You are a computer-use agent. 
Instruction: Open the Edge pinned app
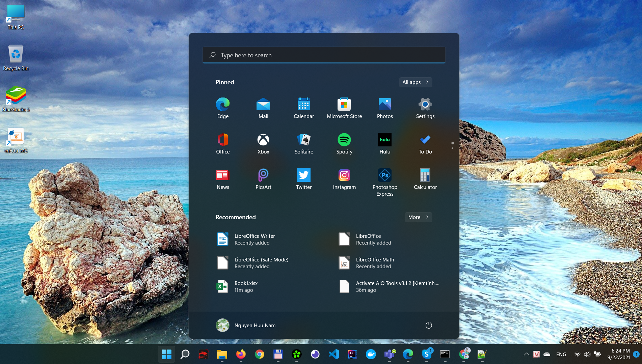point(223,108)
